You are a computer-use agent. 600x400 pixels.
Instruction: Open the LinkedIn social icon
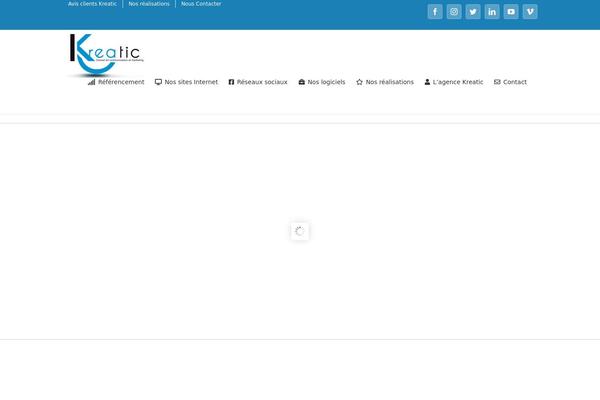point(492,11)
